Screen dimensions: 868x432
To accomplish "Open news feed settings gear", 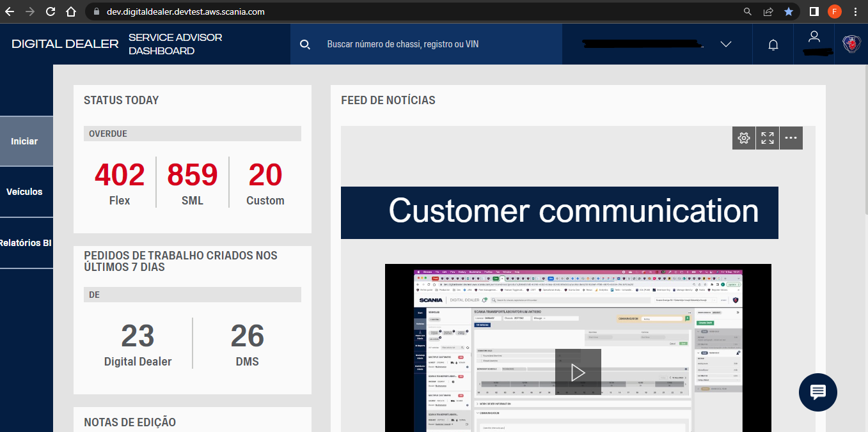I will tap(743, 138).
